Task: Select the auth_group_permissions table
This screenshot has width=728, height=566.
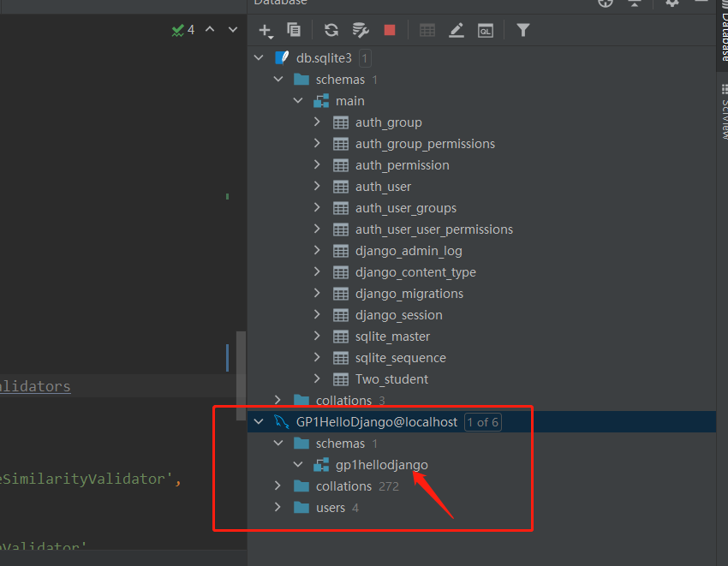Action: (x=425, y=144)
